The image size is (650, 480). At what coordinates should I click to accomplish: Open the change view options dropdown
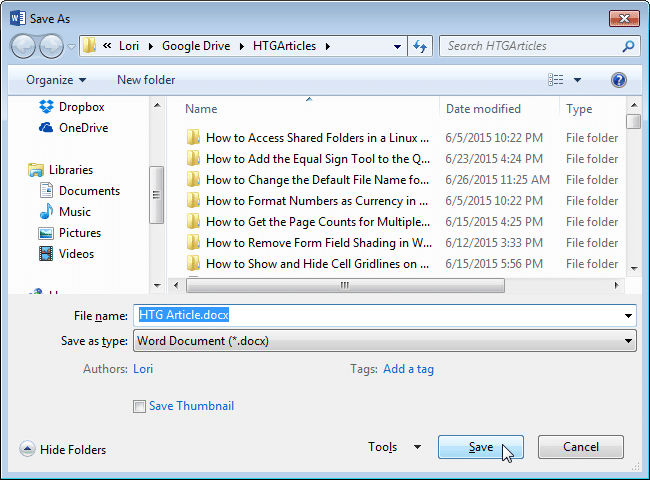(x=578, y=80)
